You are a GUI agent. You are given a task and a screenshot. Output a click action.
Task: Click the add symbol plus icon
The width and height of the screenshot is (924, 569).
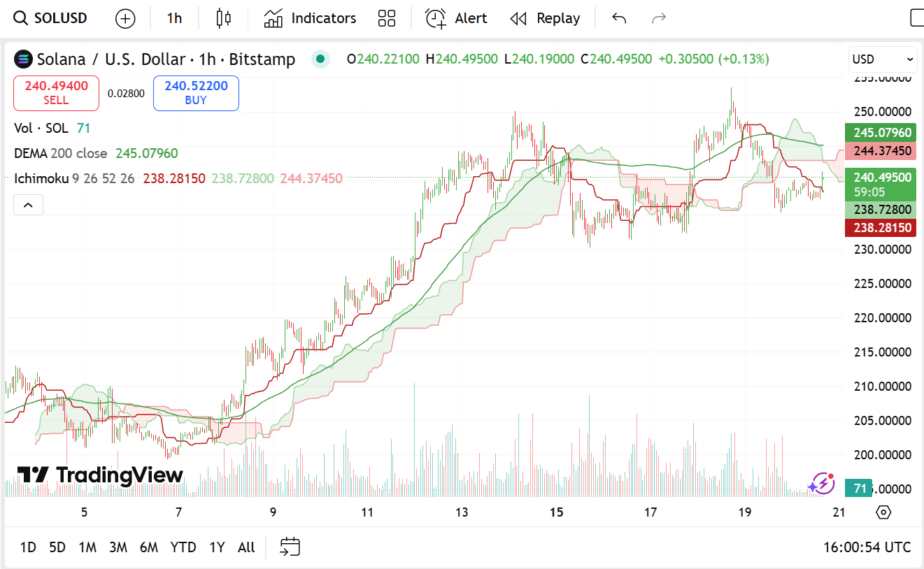[x=125, y=18]
